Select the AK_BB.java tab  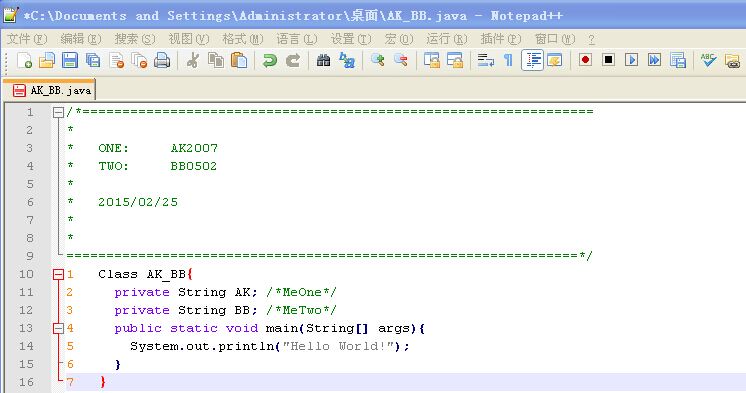tap(49, 90)
